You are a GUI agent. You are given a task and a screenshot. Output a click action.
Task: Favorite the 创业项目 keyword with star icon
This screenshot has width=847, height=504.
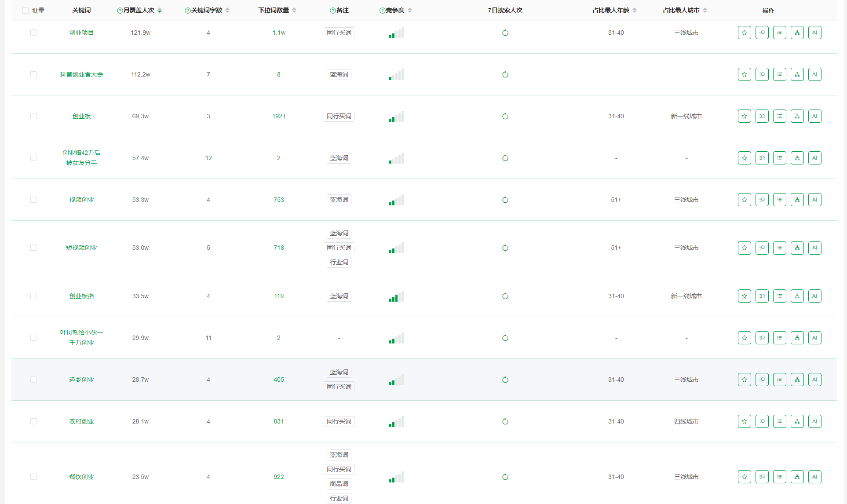(x=744, y=33)
